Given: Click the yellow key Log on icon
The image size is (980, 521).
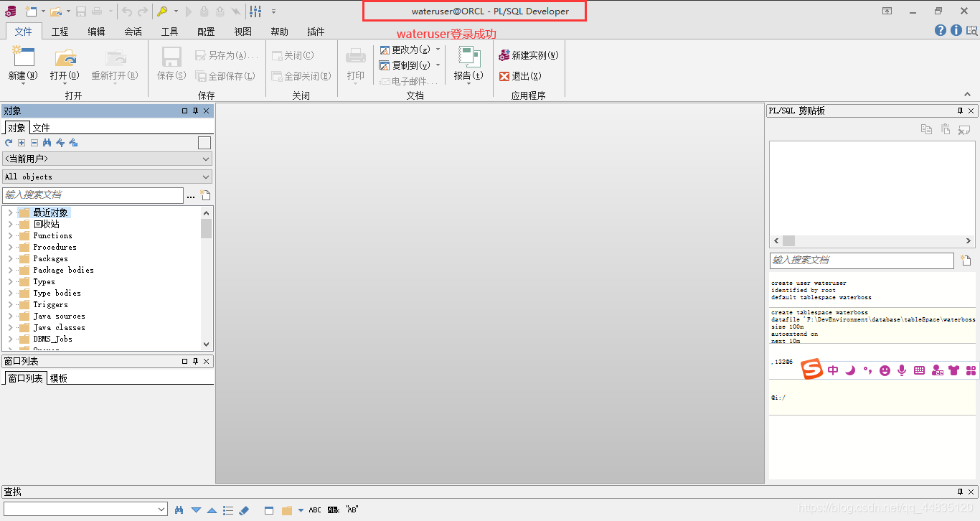Looking at the screenshot, I should pos(163,11).
